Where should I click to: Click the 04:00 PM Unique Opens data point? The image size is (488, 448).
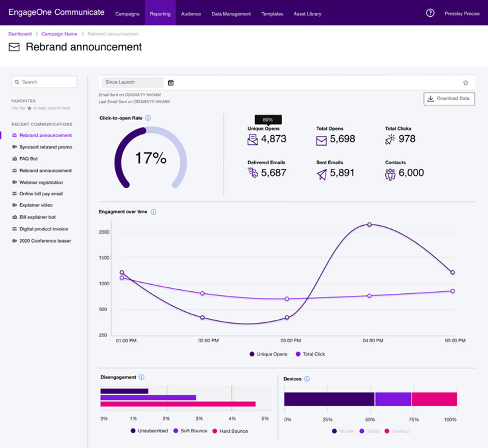(370, 224)
